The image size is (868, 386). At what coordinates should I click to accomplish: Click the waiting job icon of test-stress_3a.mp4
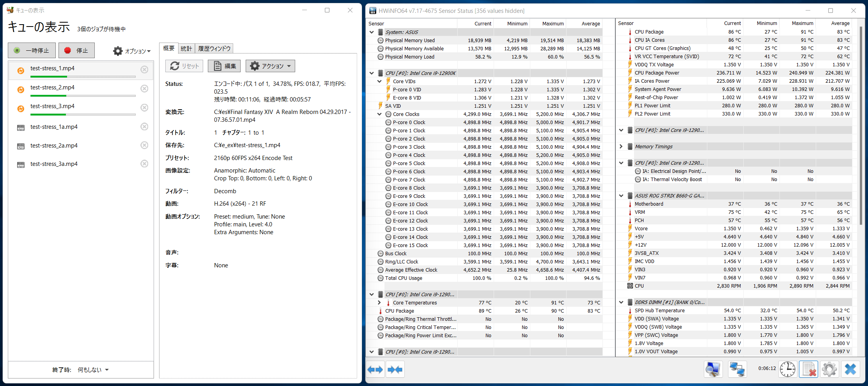click(x=21, y=165)
